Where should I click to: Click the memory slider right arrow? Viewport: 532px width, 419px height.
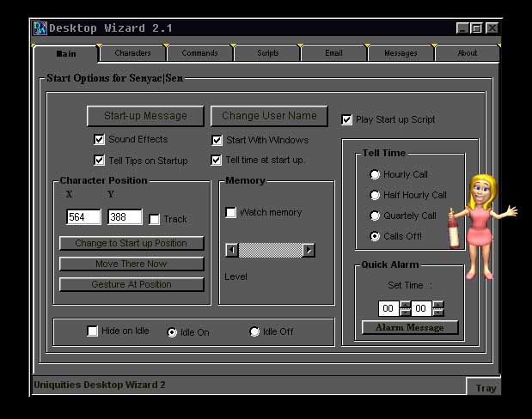(x=309, y=251)
